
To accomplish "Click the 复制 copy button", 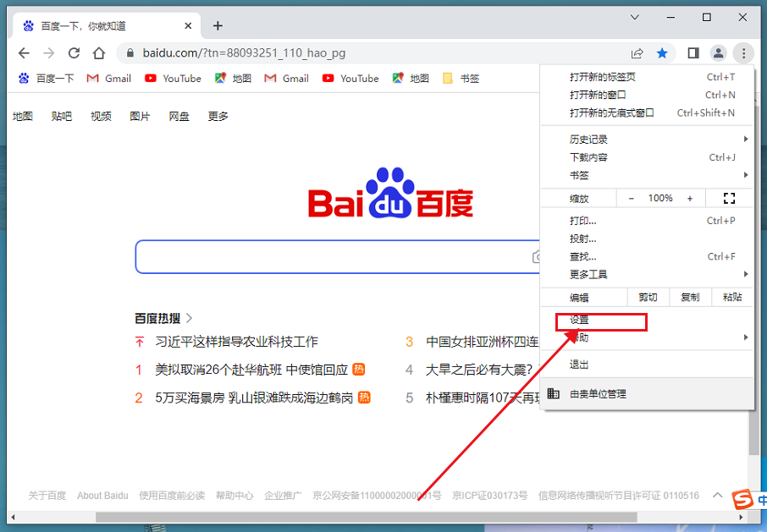I will [690, 297].
